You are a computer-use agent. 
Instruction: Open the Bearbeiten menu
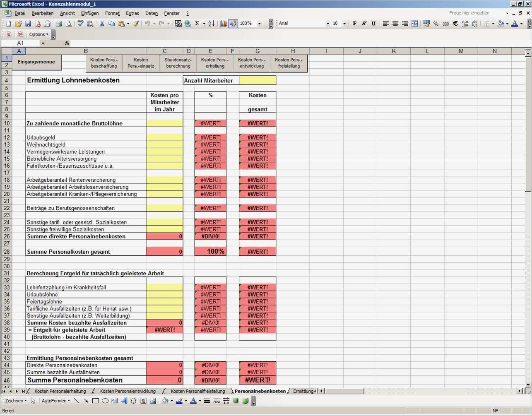pos(42,13)
